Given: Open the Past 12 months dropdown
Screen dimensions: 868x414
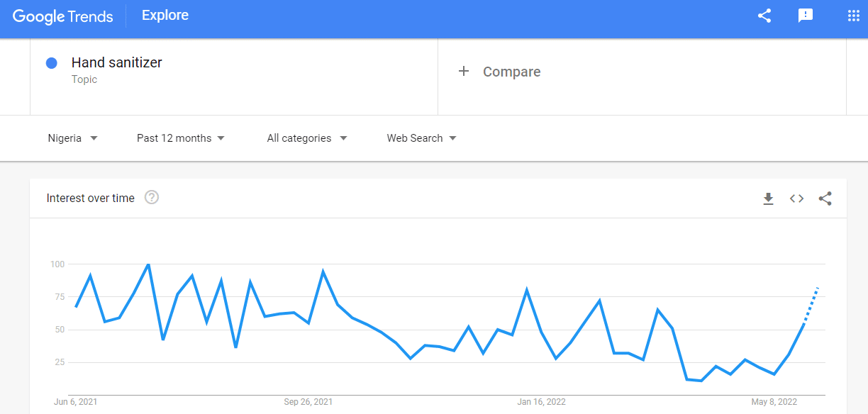Looking at the screenshot, I should 180,138.
